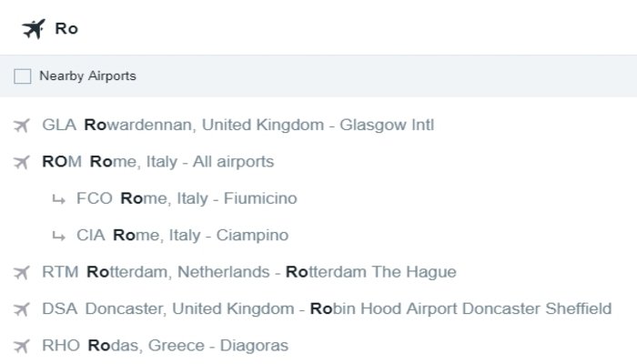Viewport: 637px width, 364px height.
Task: Click the Nearby Airports label text
Action: click(87, 76)
